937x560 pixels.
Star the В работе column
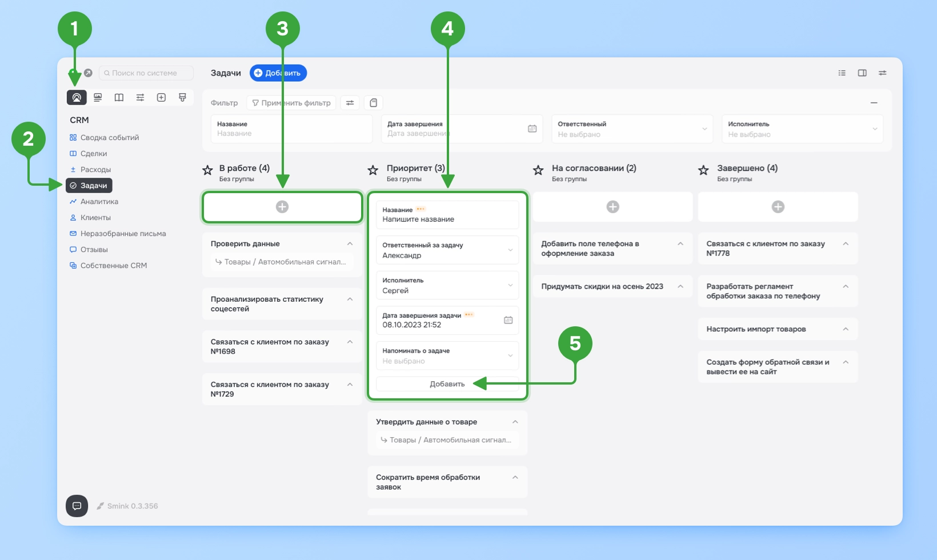point(207,170)
